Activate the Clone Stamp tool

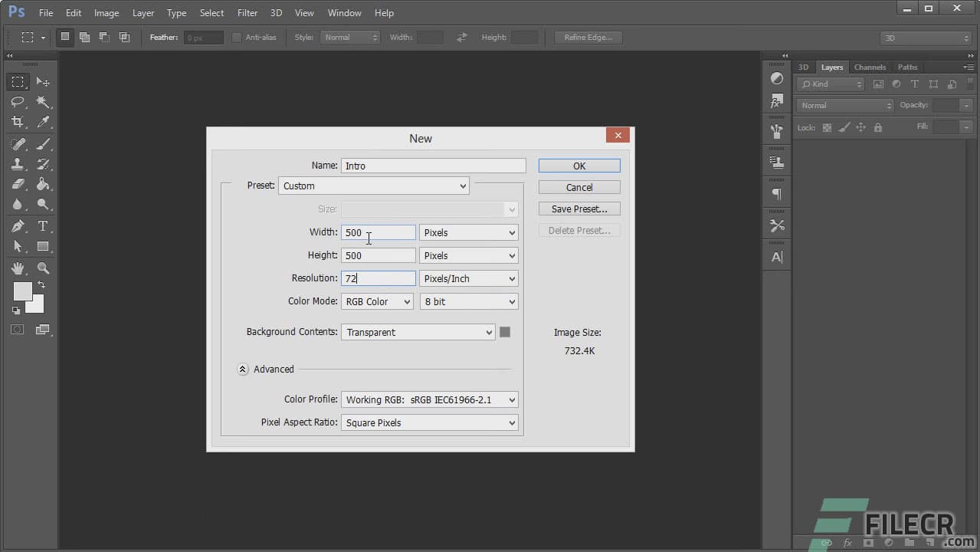[x=17, y=163]
